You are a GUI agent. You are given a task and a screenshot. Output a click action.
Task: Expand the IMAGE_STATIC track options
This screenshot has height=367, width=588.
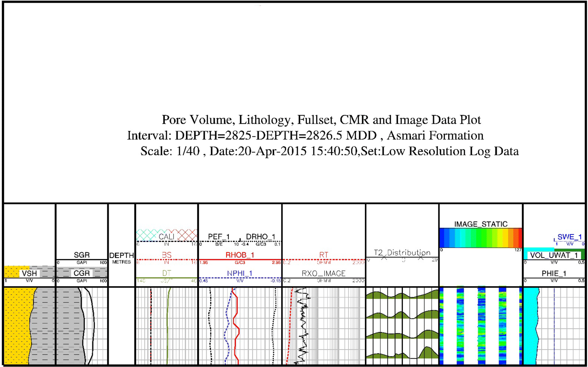481,224
